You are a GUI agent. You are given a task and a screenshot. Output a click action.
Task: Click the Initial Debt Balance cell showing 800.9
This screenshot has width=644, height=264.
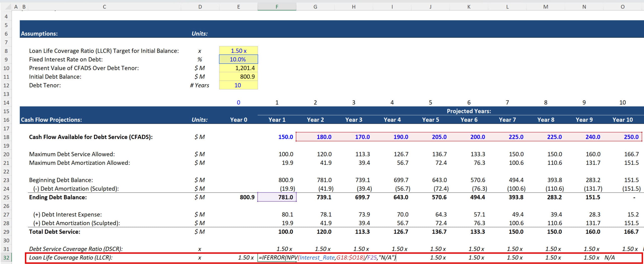click(238, 77)
